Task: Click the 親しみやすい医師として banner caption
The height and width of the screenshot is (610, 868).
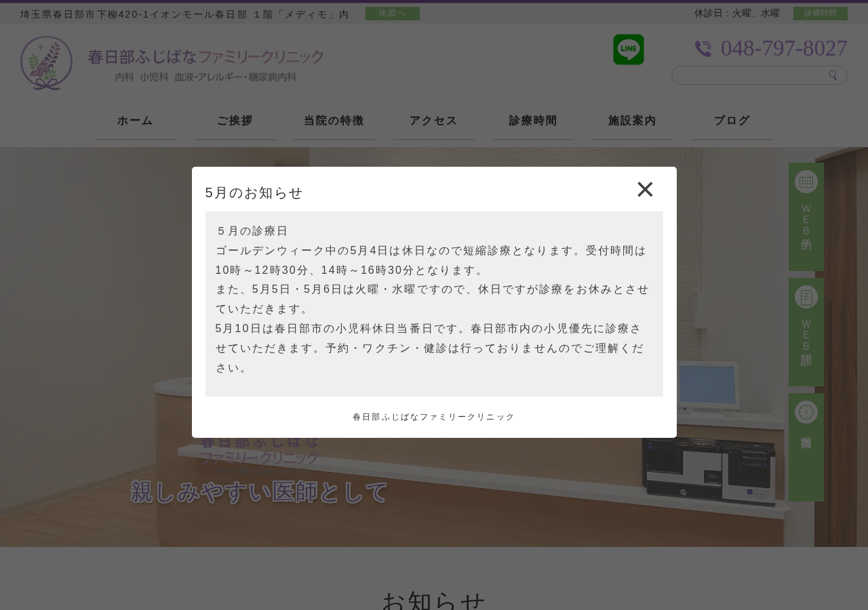Action: (x=260, y=492)
